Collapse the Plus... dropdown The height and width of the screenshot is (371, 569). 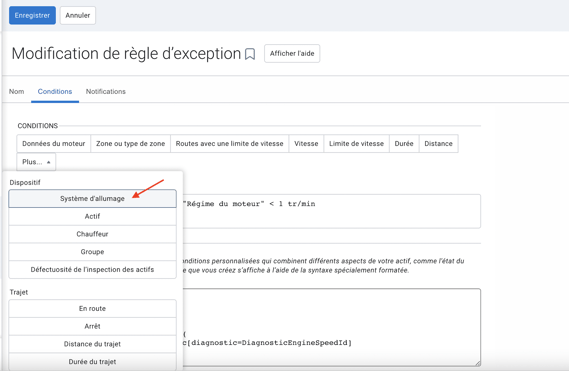click(36, 162)
